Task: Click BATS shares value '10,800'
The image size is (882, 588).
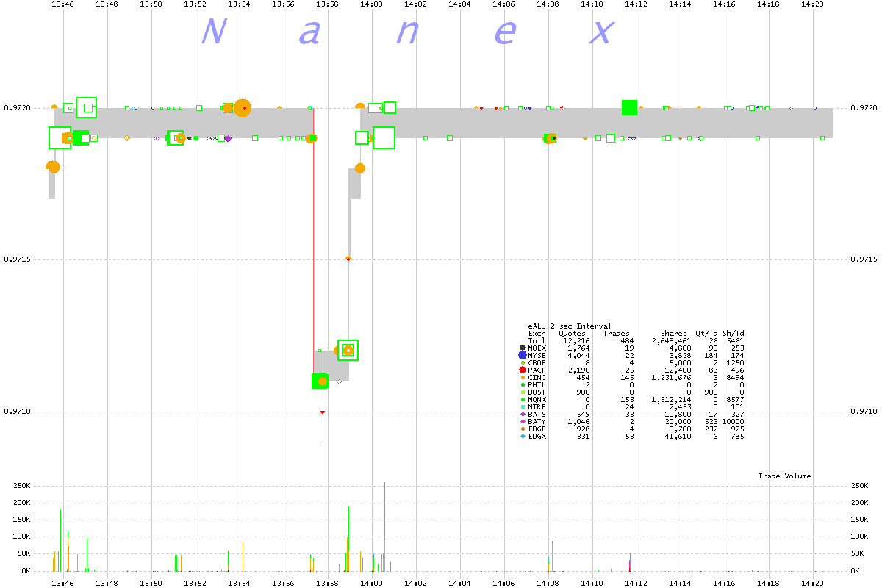Action: (677, 414)
